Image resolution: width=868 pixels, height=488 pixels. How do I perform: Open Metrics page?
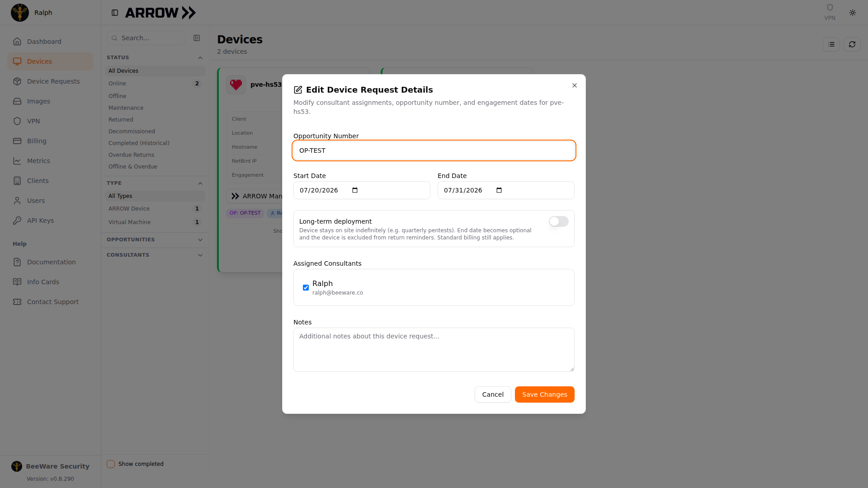(x=50, y=161)
